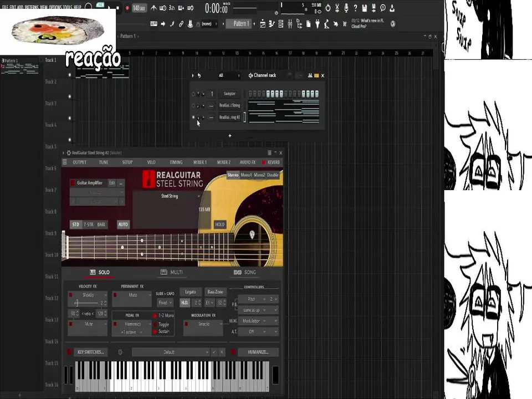This screenshot has height=399, width=532.
Task: Click the stamp tool icon in the toolbar
Action: [190, 24]
